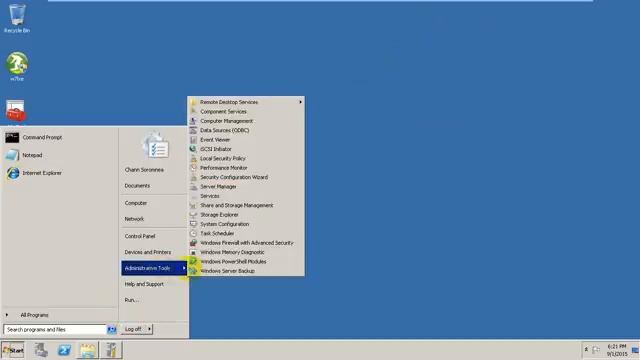Click the taskbar clock and date
Screen dimensions: 640x360
616,350
